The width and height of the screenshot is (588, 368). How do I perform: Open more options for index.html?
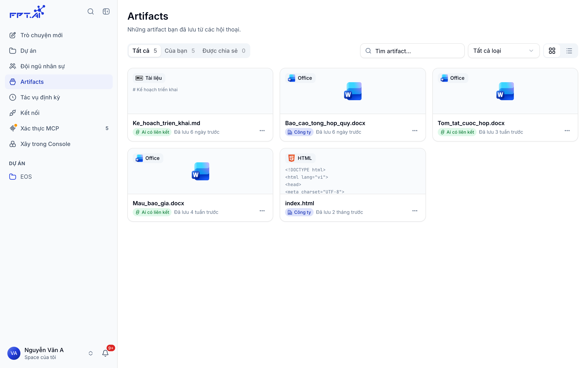pyautogui.click(x=414, y=211)
